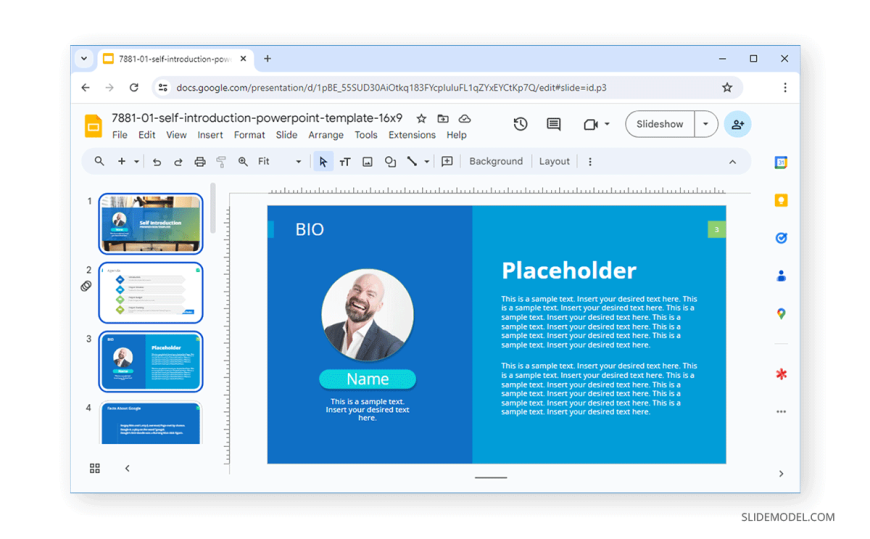Expand the new slide layout dropdown arrow
The width and height of the screenshot is (870, 539).
[136, 162]
